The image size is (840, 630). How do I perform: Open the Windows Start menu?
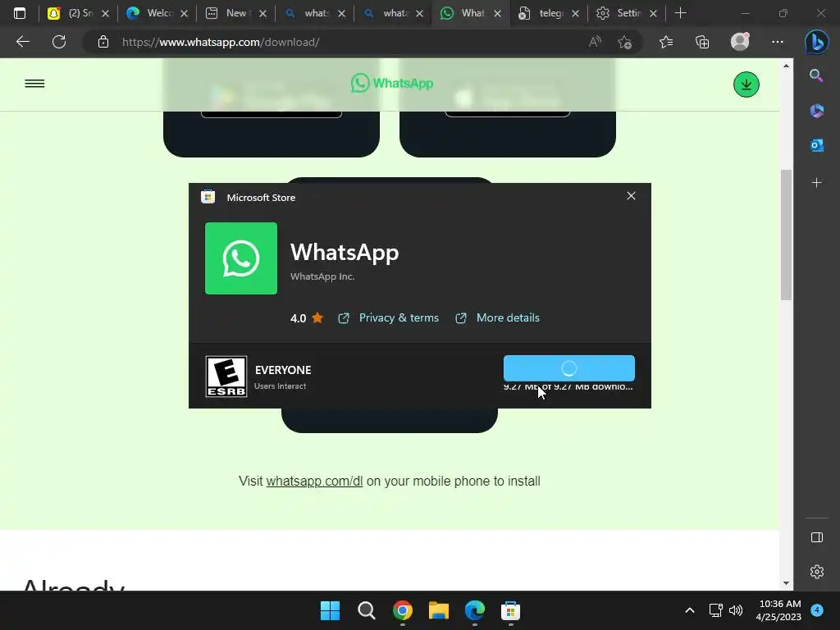pos(330,610)
